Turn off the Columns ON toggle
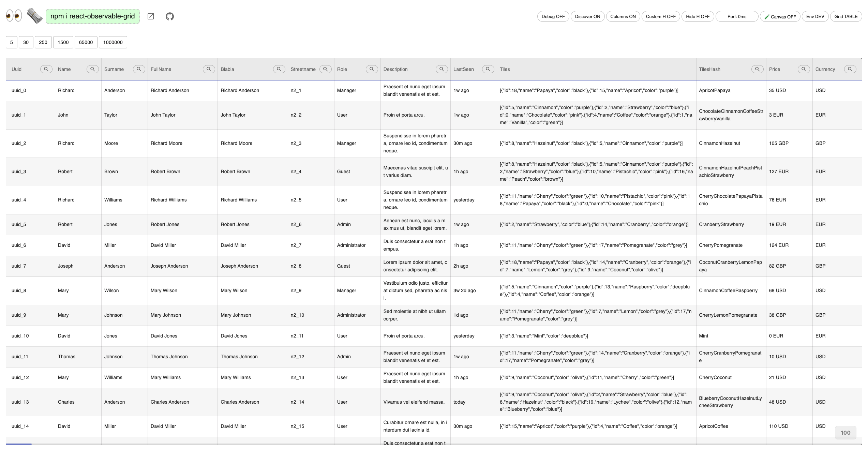This screenshot has width=868, height=450. (x=623, y=16)
